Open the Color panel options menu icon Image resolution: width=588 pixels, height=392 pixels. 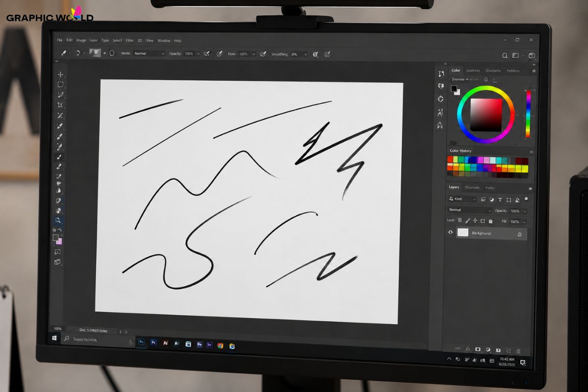click(534, 71)
